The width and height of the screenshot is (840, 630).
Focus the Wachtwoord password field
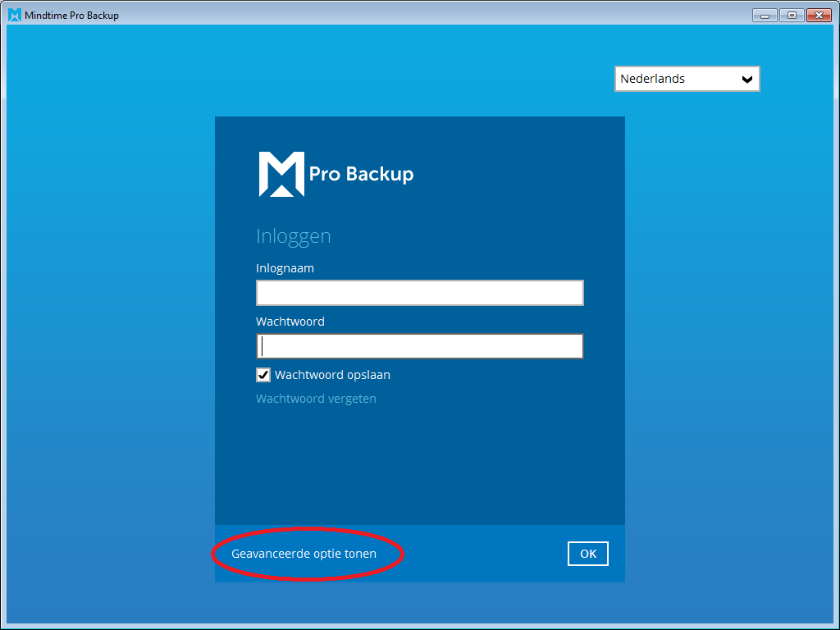(419, 346)
